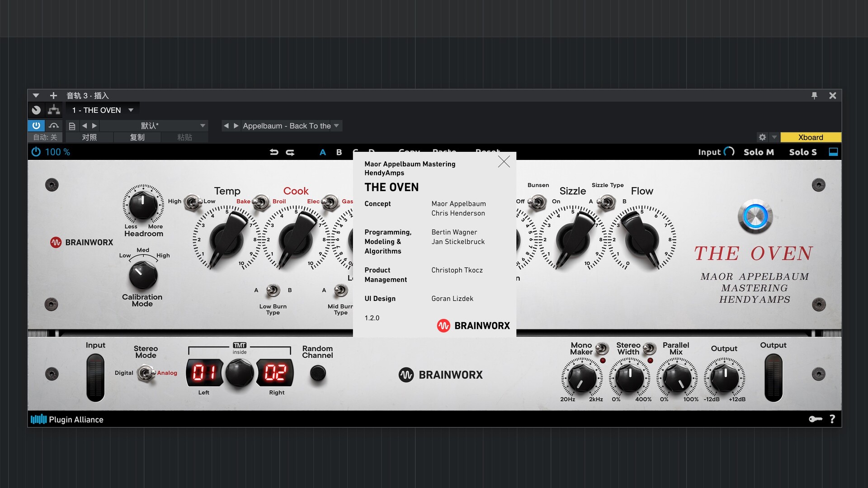Flip the Stereo Mode Digital/Analog switch
This screenshot has height=488, width=868.
point(145,373)
